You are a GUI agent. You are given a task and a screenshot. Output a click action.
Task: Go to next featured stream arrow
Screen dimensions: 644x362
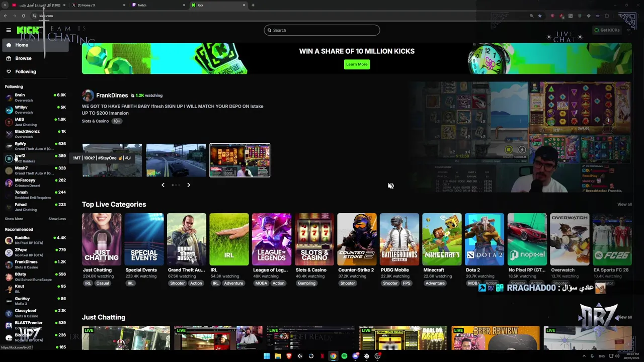189,185
